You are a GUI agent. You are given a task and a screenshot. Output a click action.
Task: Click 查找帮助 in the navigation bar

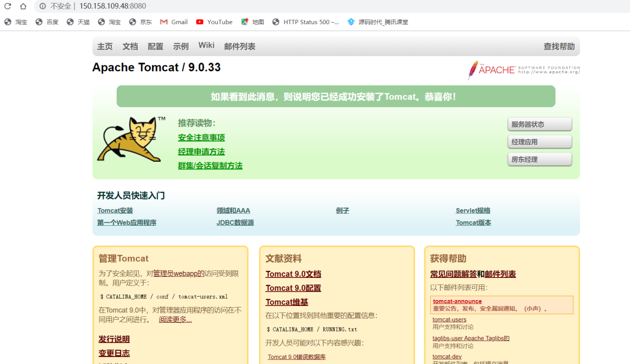559,46
